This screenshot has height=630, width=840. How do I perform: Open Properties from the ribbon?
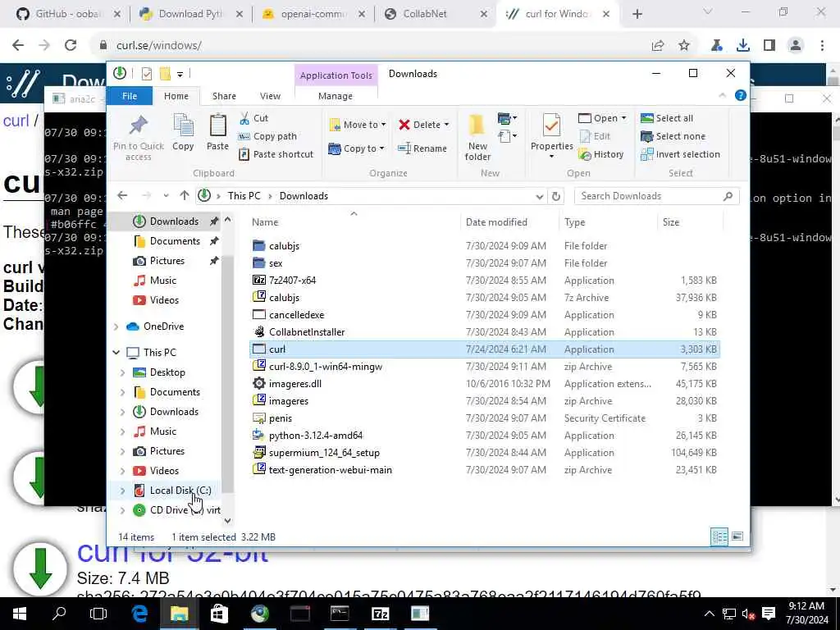552,136
